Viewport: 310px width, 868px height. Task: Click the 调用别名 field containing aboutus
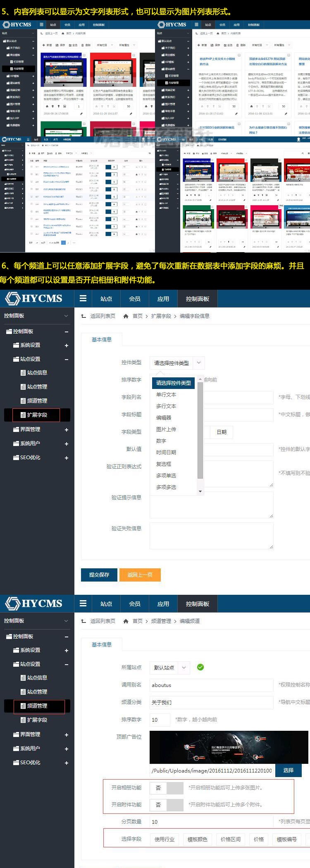211,685
